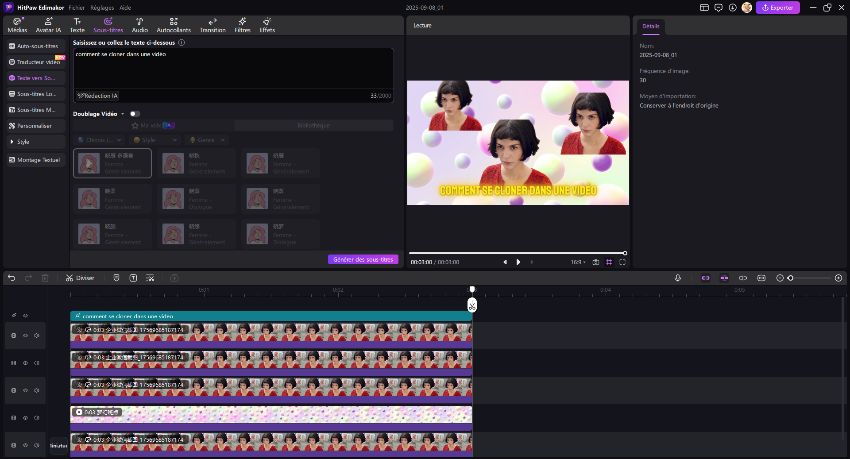850x459 pixels.
Task: Click the Générer des sous-titres button
Action: click(362, 259)
